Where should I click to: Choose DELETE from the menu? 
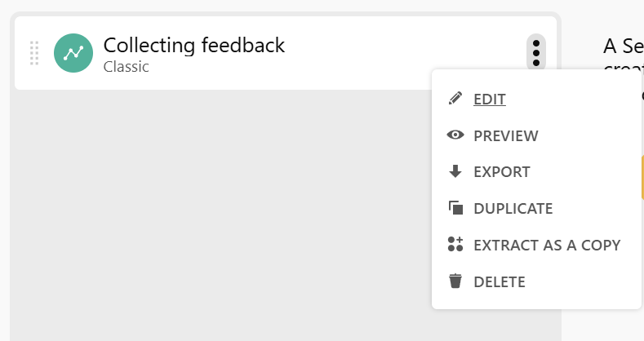[x=500, y=282]
